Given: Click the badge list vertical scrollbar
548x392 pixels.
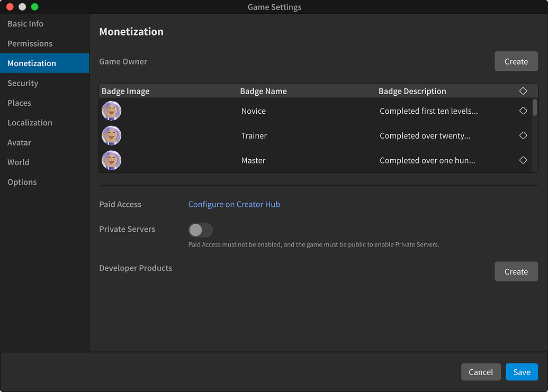Looking at the screenshot, I should (535, 107).
